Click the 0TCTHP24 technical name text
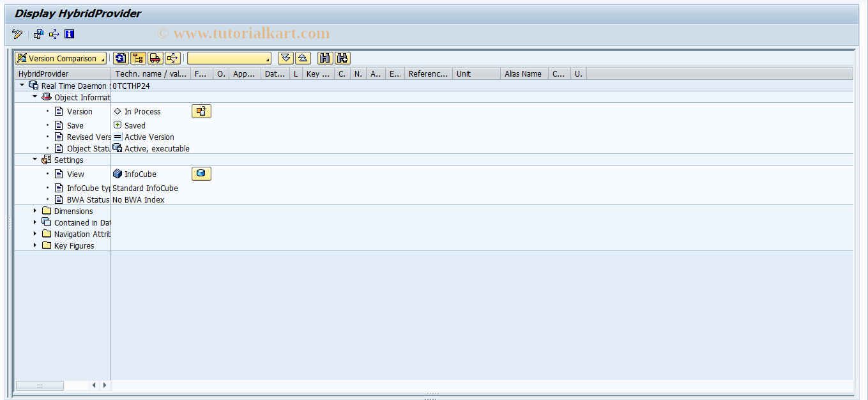The image size is (868, 400). [x=132, y=86]
